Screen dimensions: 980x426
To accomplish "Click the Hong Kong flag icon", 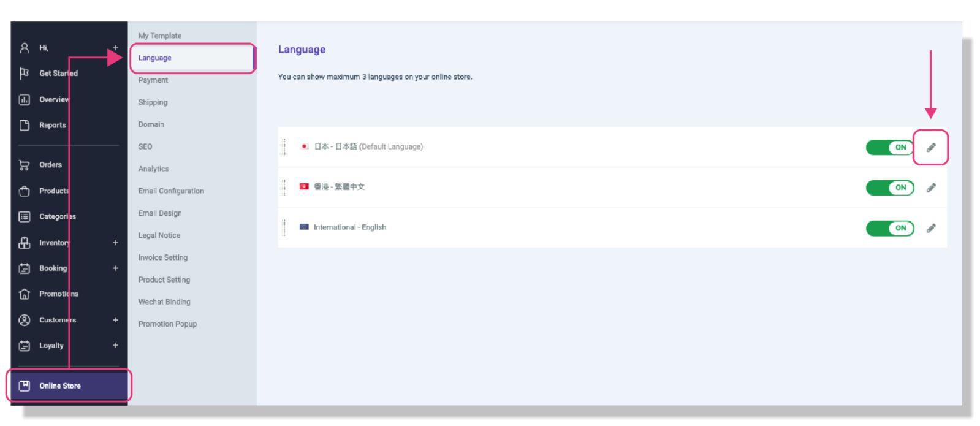I will 304,186.
